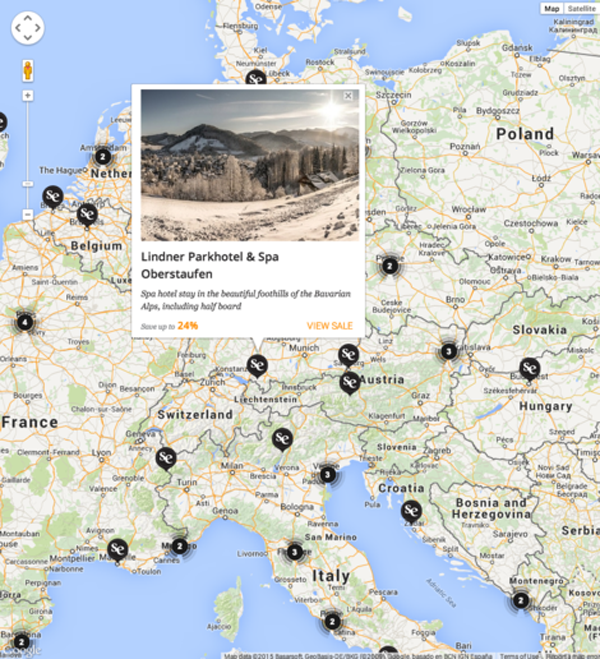Image resolution: width=600 pixels, height=659 pixels.
Task: Click the Milan city label
Action: (x=232, y=465)
